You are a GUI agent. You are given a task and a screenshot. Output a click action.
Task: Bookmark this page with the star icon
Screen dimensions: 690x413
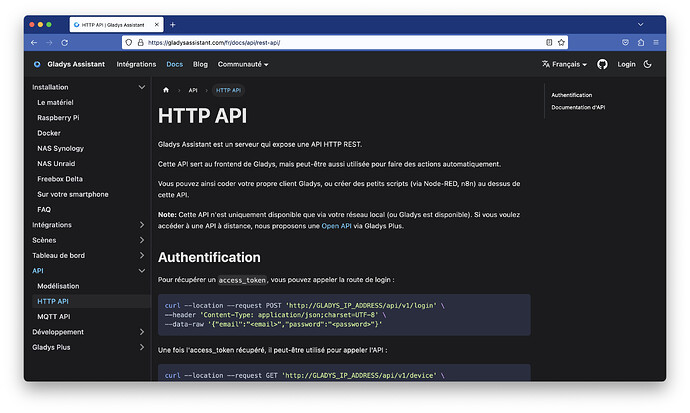click(562, 43)
